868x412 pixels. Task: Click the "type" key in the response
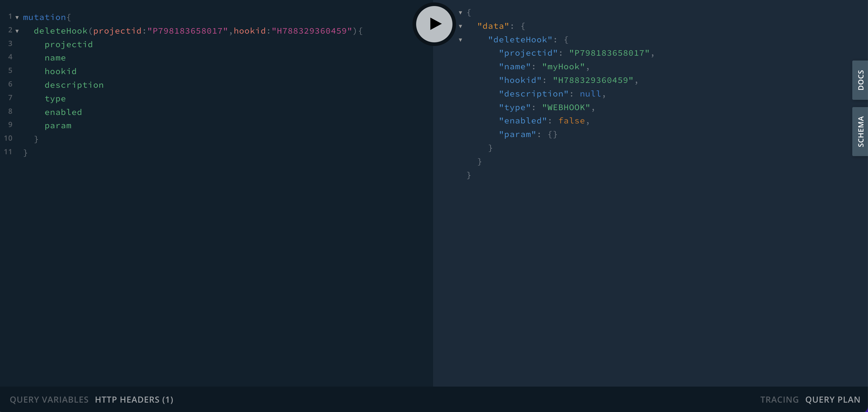point(515,107)
